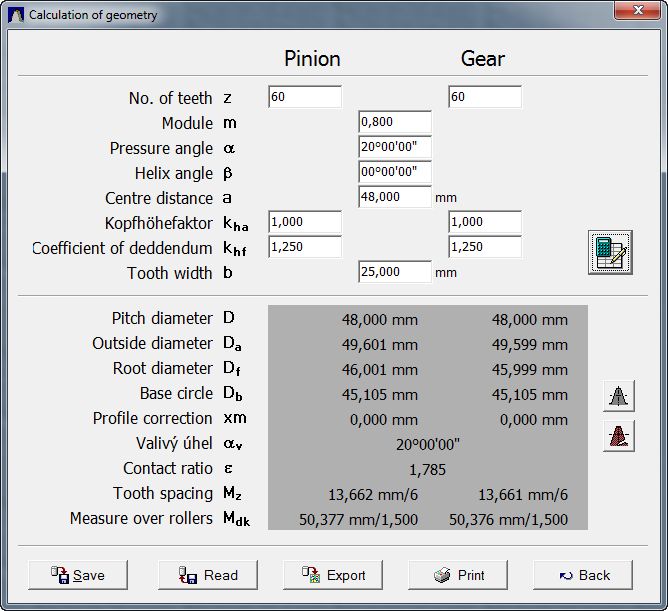This screenshot has height=611, width=668.
Task: Click the Tooth width input field
Action: [394, 272]
